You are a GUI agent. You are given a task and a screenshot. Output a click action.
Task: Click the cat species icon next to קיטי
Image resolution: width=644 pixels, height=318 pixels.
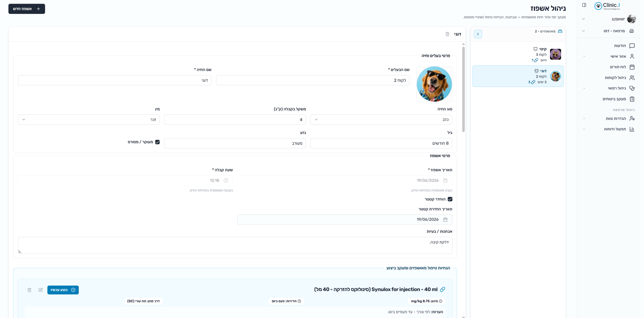point(535,49)
